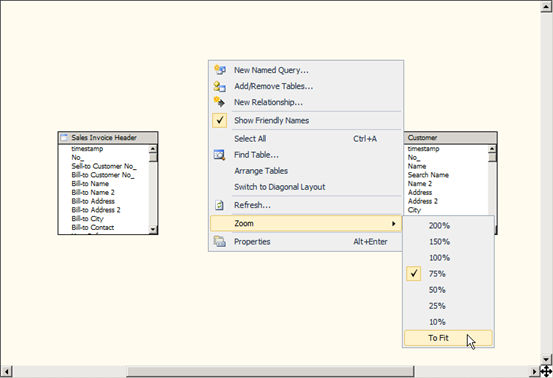
Task: Choose Select All menu entry
Action: 306,139
